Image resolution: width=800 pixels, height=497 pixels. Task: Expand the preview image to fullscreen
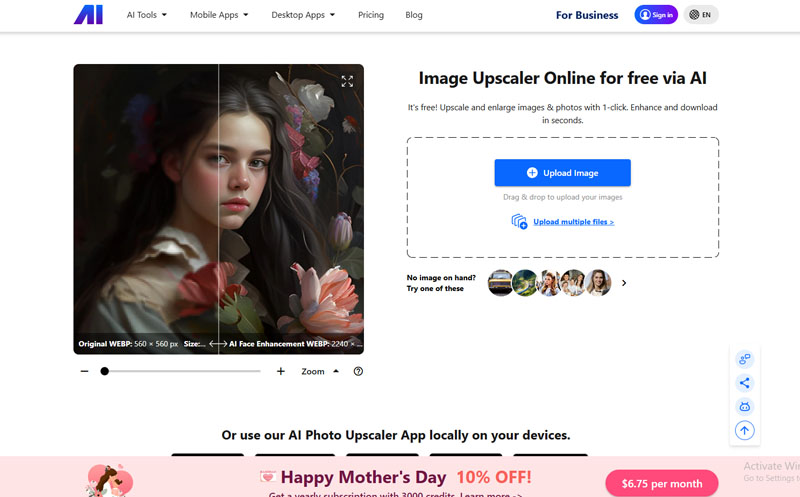point(347,81)
